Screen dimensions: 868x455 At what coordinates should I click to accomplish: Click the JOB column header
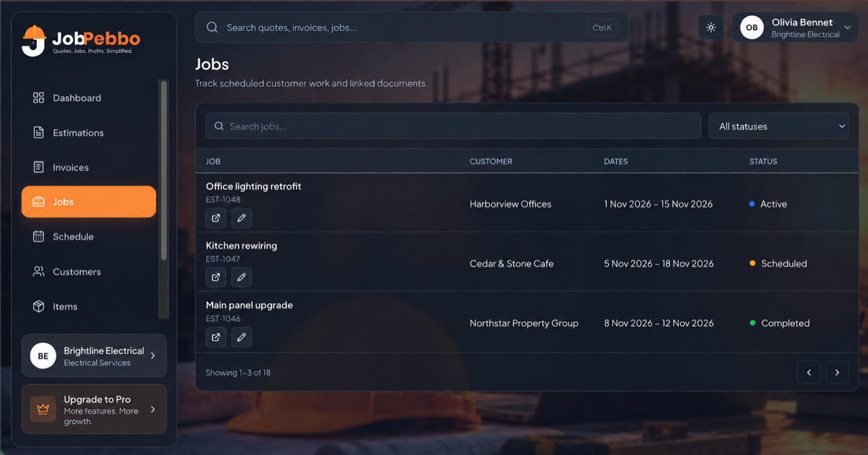[x=213, y=161]
